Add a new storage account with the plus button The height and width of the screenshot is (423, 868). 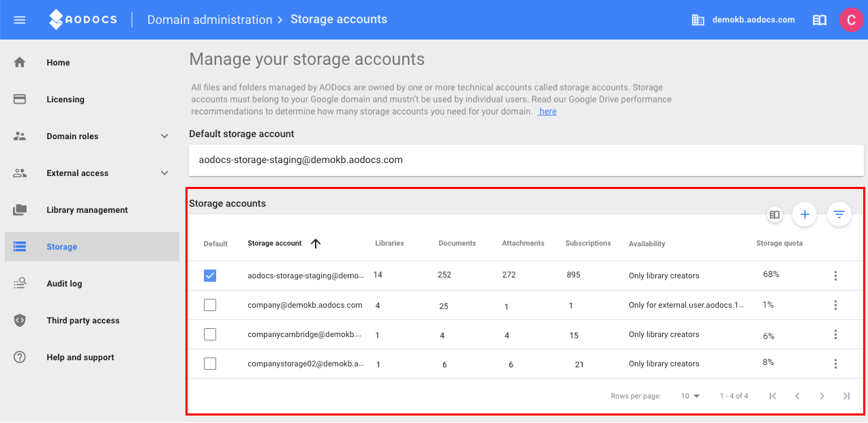coord(805,214)
